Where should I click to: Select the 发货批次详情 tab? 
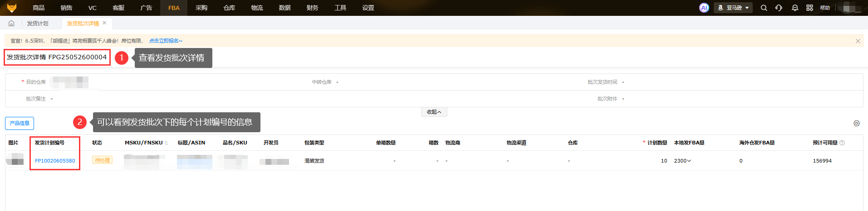click(x=83, y=23)
